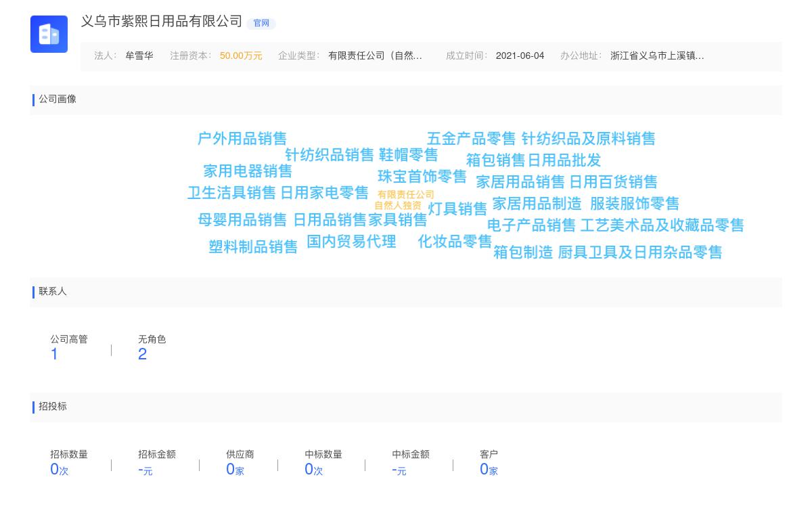Select the 鞋帽零售 tag
The image size is (812, 509).
click(x=408, y=155)
